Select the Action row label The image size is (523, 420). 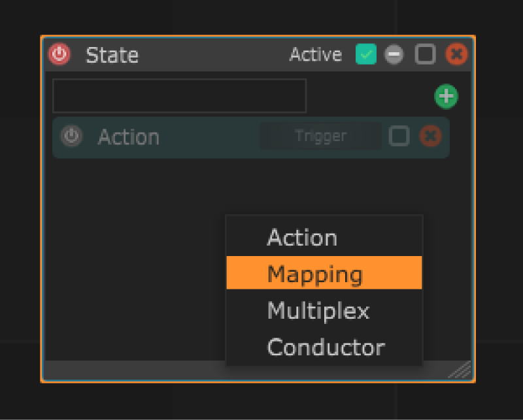pos(129,137)
